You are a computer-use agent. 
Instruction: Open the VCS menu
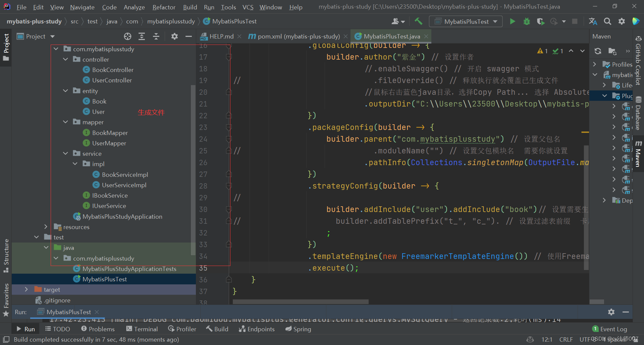[x=248, y=7]
